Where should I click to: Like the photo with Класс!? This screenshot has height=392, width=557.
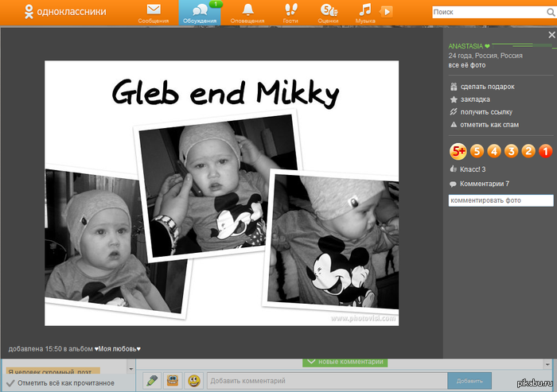472,169
